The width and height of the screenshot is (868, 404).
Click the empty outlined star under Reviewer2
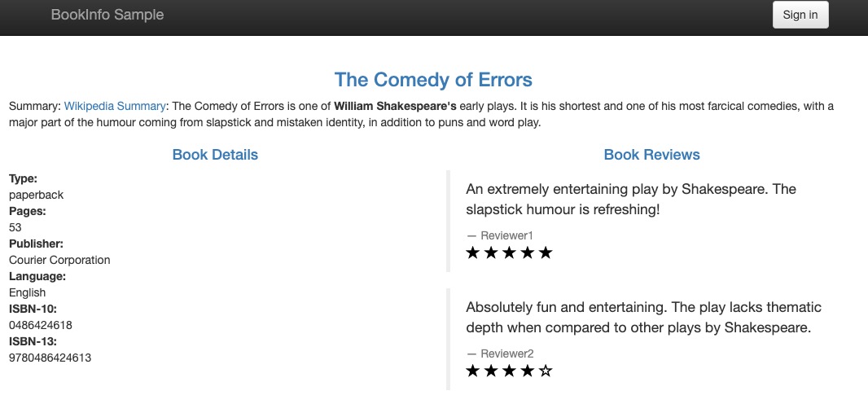click(x=546, y=371)
